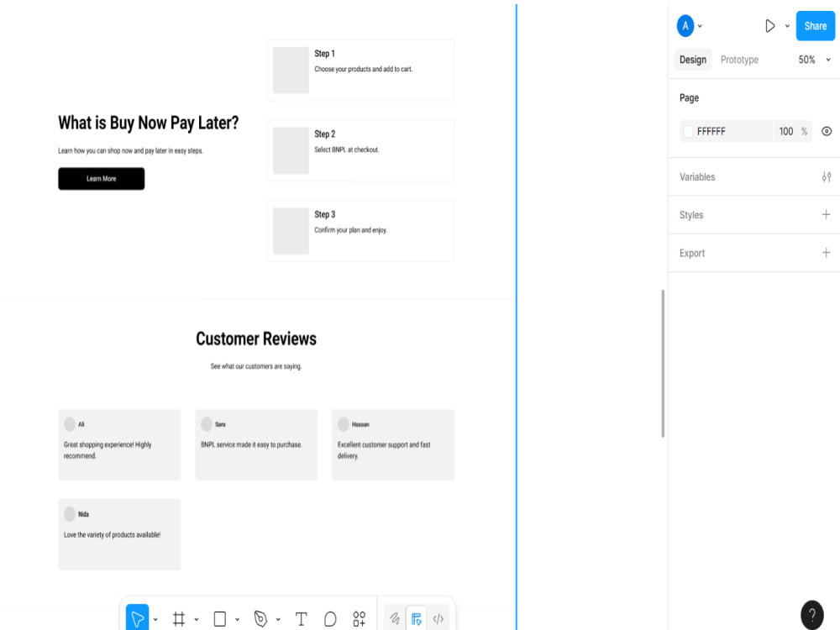Select Nida's avatar circle in review card
Image resolution: width=840 pixels, height=630 pixels.
click(70, 514)
